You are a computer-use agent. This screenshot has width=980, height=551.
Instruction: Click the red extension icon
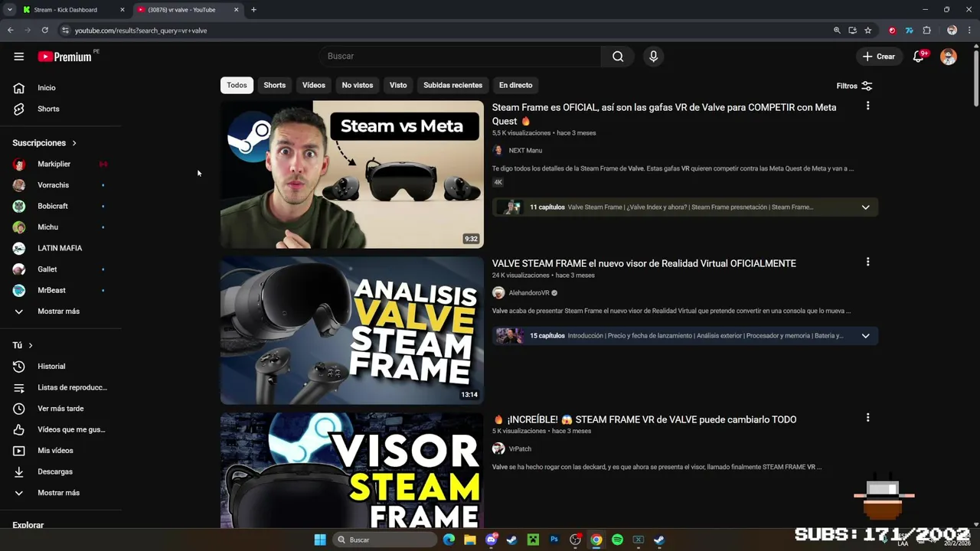(x=892, y=31)
